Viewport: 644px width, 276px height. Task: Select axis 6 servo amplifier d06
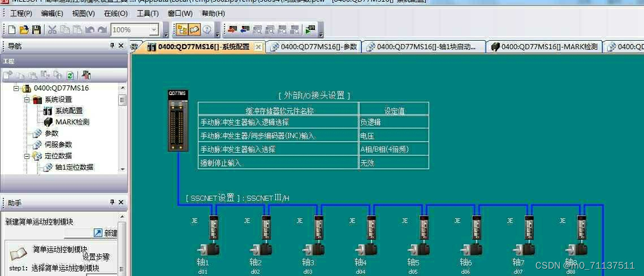476,227
